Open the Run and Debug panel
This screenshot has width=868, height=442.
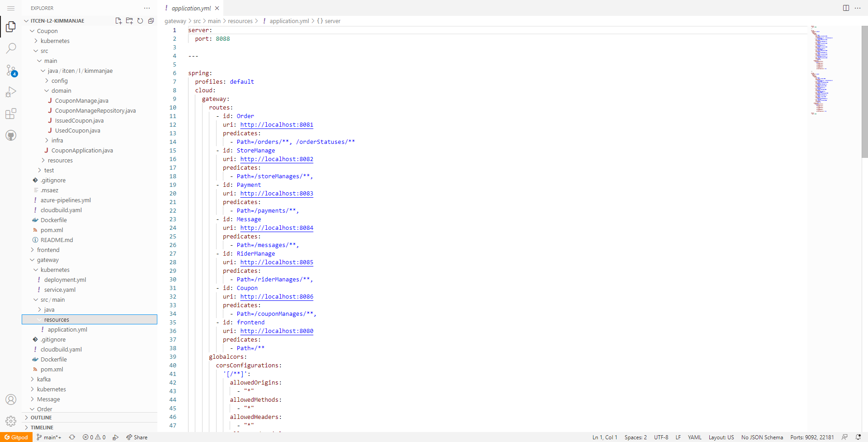11,92
